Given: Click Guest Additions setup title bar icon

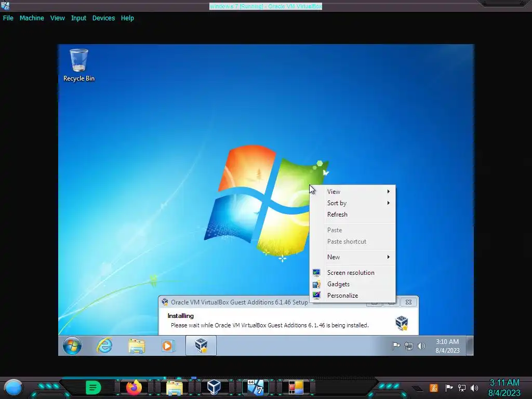Looking at the screenshot, I should click(165, 302).
